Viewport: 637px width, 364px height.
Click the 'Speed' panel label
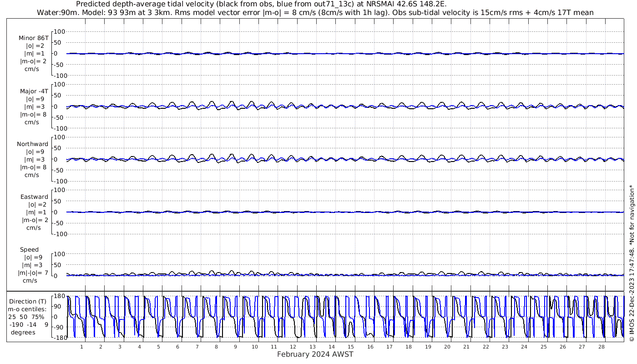[29, 250]
